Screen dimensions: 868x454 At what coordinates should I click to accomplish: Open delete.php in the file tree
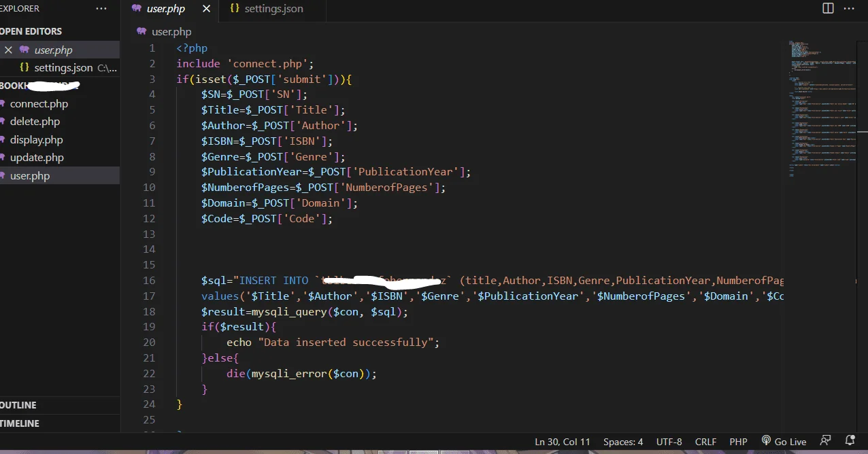35,122
